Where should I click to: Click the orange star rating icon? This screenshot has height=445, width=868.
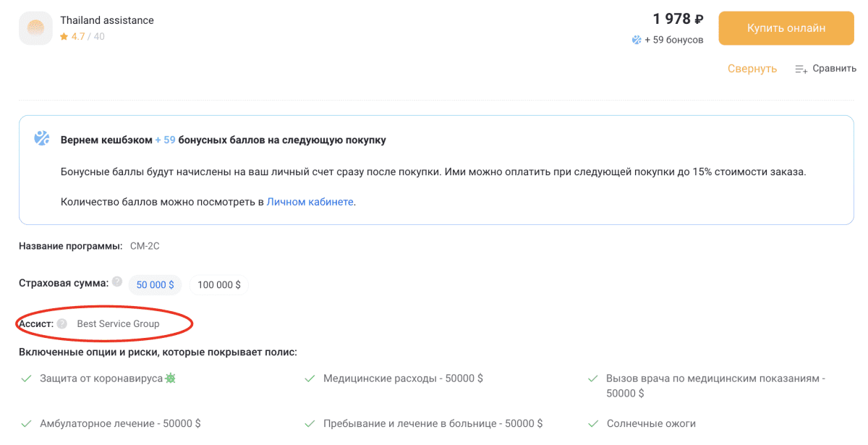point(64,36)
